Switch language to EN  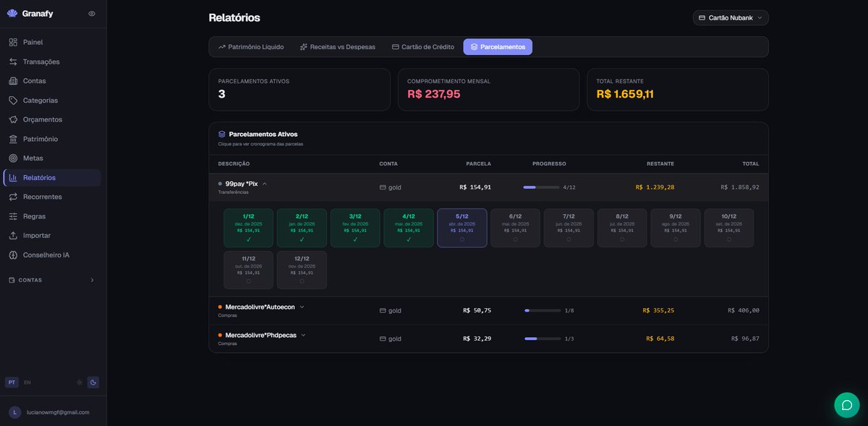(27, 383)
